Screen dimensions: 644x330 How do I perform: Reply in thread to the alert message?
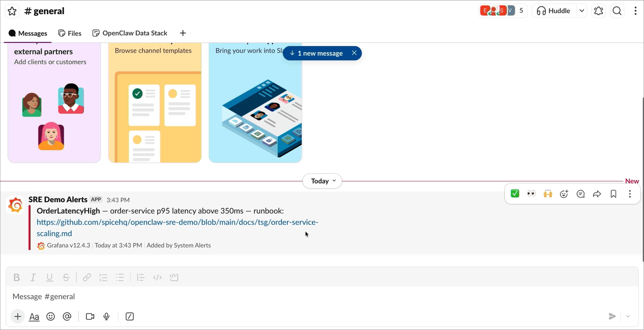[x=580, y=194]
